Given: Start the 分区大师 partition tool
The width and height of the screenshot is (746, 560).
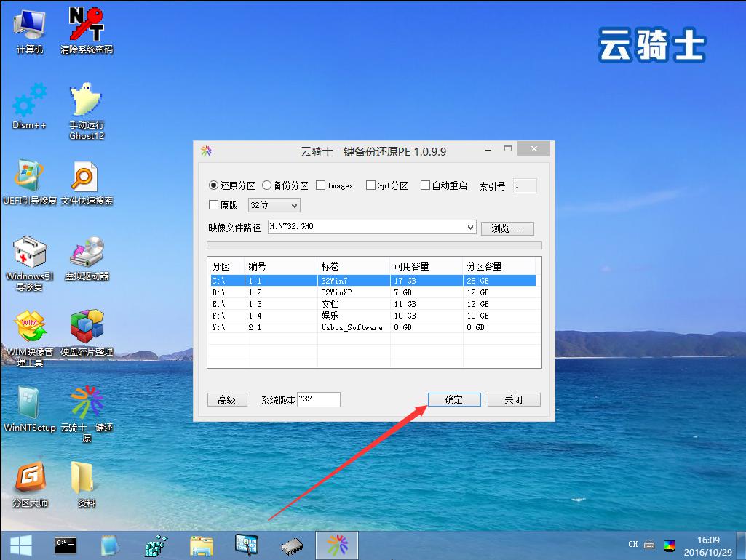Looking at the screenshot, I should click(29, 480).
